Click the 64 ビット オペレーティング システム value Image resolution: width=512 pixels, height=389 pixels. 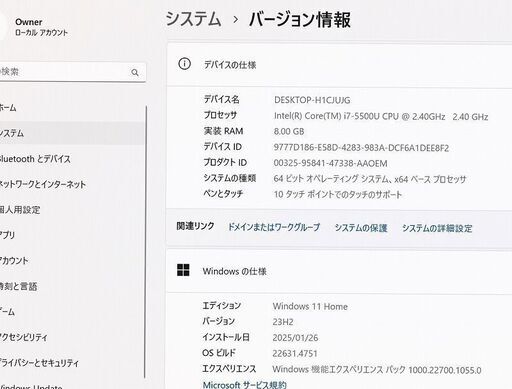click(370, 179)
